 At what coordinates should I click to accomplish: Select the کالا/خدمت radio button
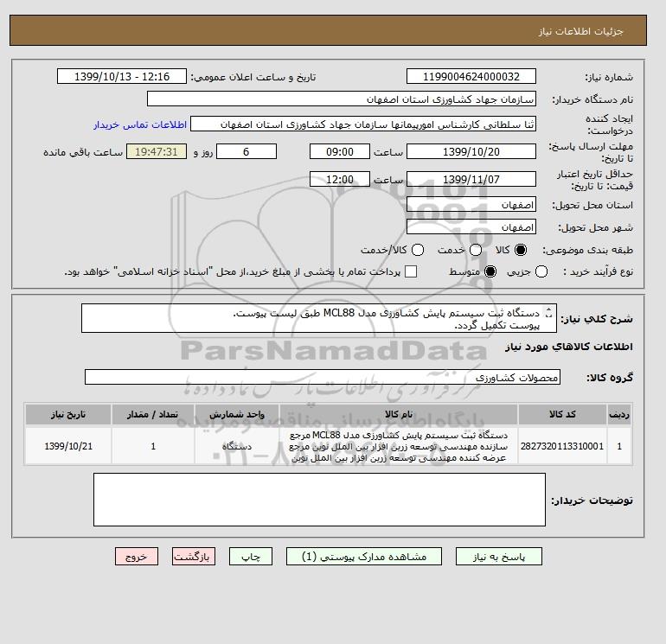418,250
